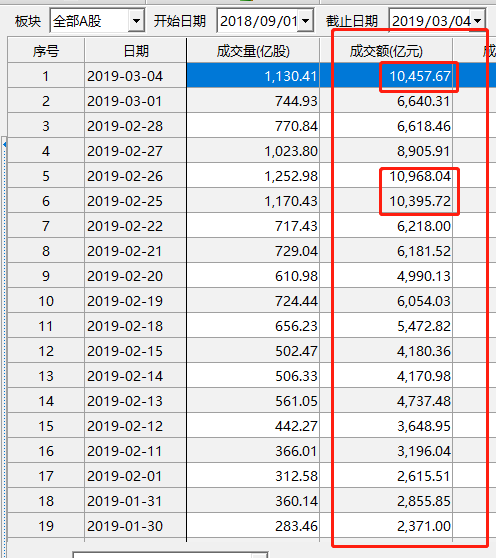Click the turnover cell 4,170.98

pyautogui.click(x=386, y=376)
